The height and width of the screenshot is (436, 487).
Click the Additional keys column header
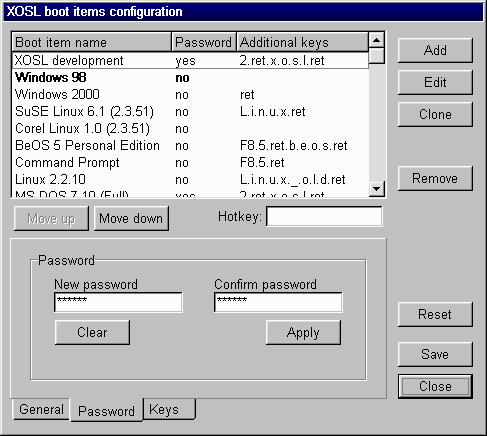pos(302,42)
